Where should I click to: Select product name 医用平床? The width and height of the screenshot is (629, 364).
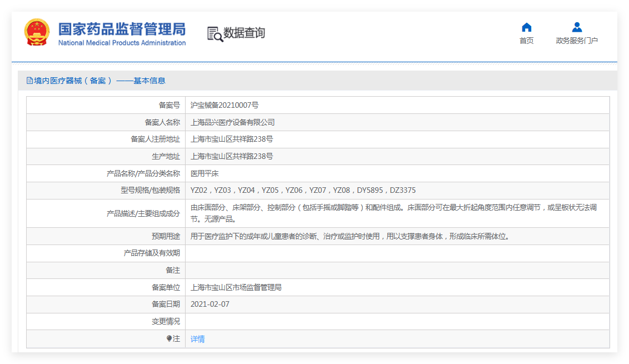[x=204, y=173]
